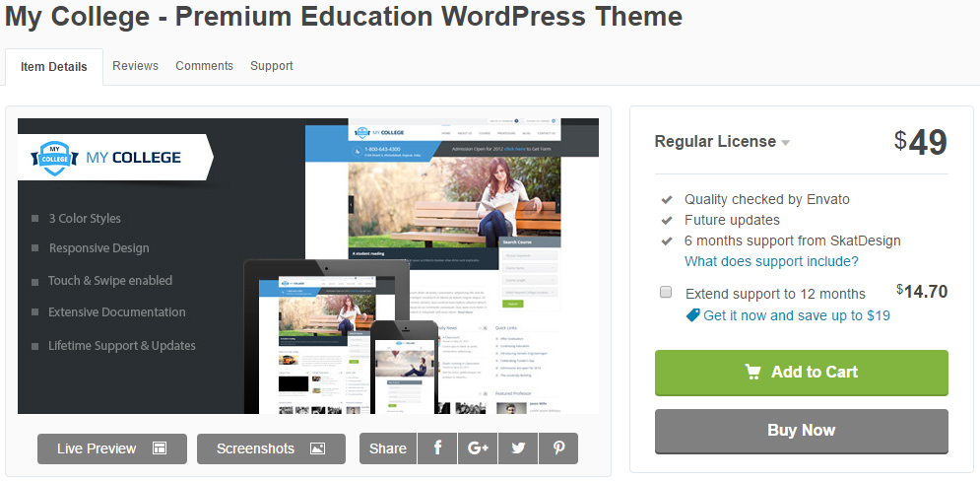Open the Comments tab
This screenshot has height=481, width=980.
(x=205, y=66)
